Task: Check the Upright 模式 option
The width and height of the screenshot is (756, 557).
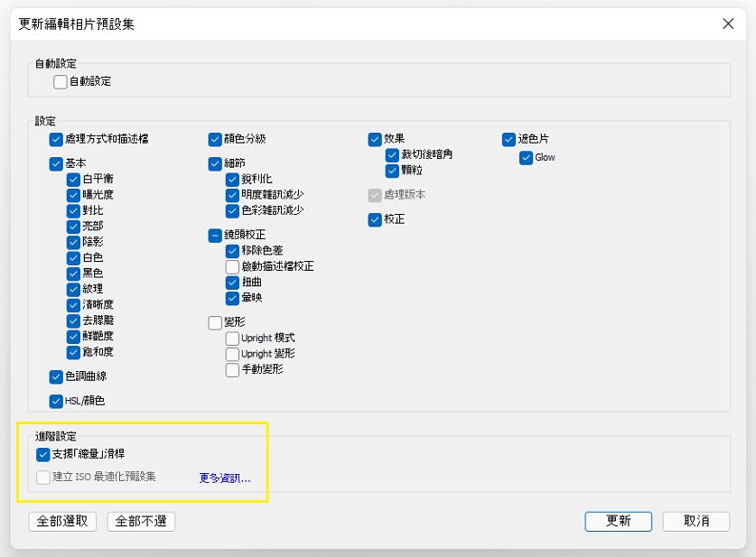Action: click(233, 339)
